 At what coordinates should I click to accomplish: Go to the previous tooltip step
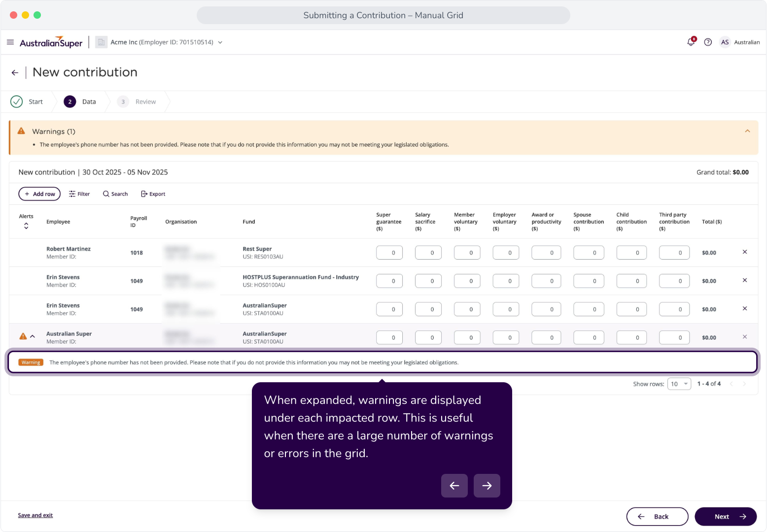pos(454,486)
